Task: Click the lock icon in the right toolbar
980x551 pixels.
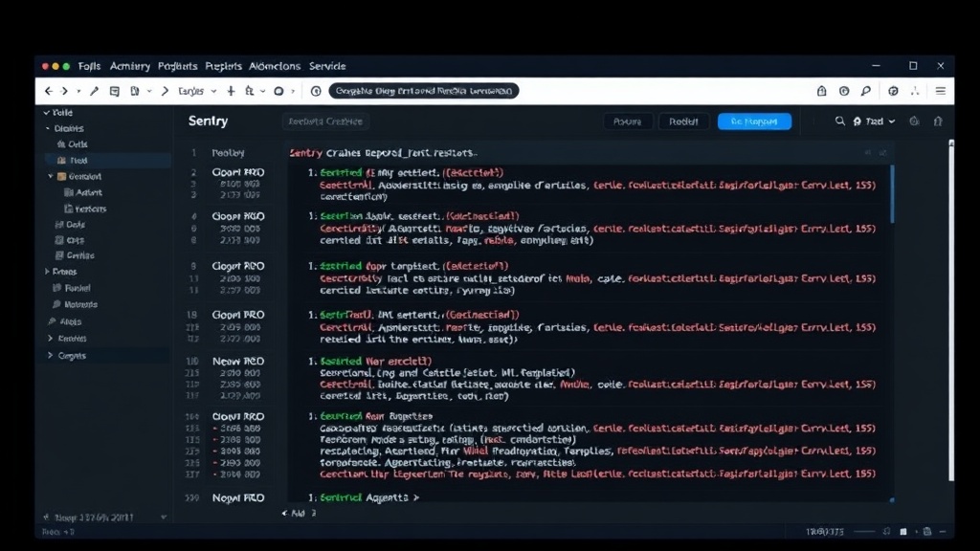Action: tap(822, 91)
